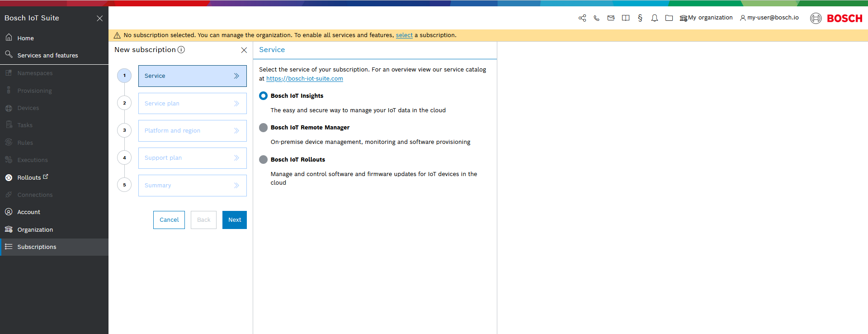Click the chevron on Service step
868x334 pixels.
click(236, 76)
